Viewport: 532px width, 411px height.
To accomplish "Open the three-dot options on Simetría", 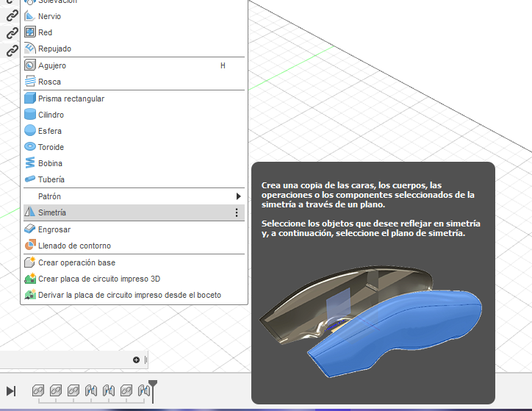I will pyautogui.click(x=237, y=212).
